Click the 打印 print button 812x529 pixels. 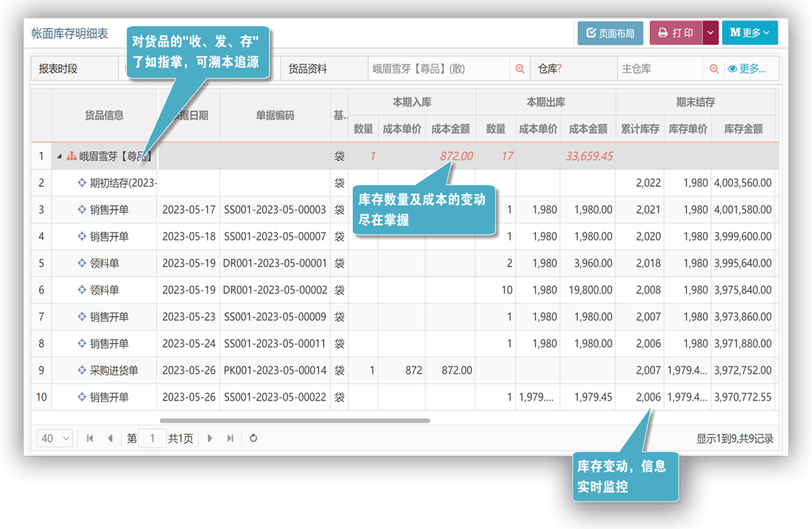pyautogui.click(x=676, y=33)
